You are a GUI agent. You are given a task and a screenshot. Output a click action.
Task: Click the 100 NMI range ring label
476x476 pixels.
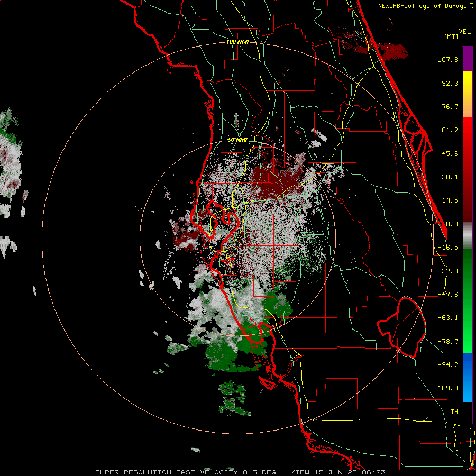click(237, 42)
